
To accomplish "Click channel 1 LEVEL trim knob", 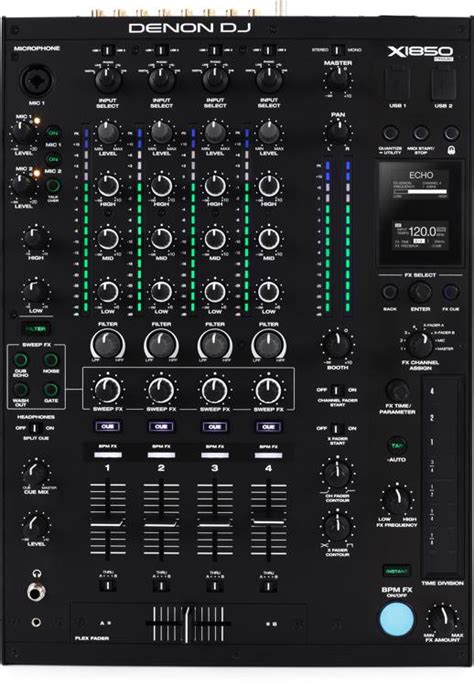I will [x=108, y=133].
